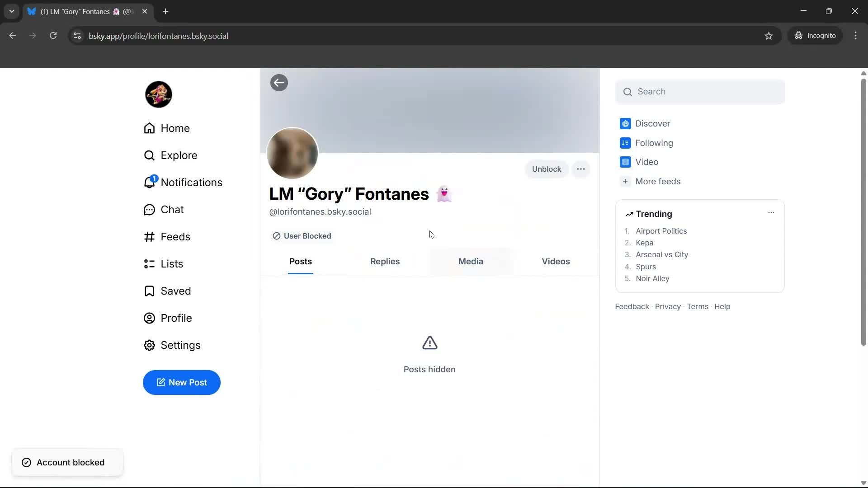Open Saved posts
The height and width of the screenshot is (488, 868).
click(176, 291)
